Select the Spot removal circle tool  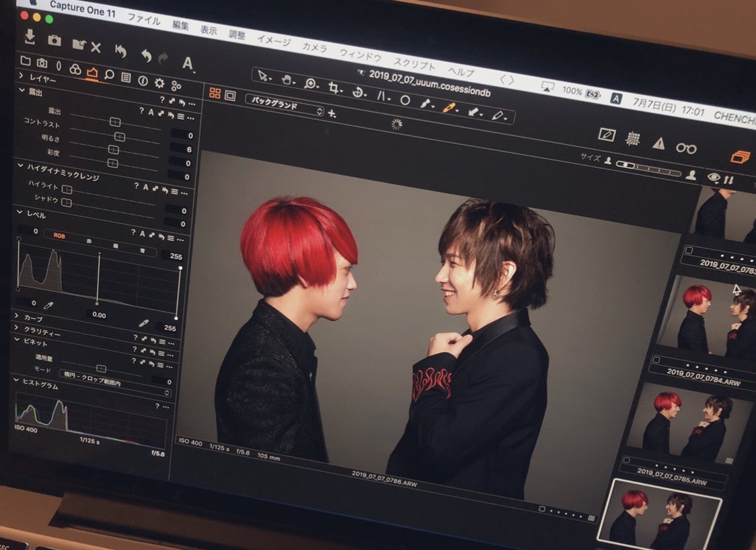pyautogui.click(x=405, y=100)
